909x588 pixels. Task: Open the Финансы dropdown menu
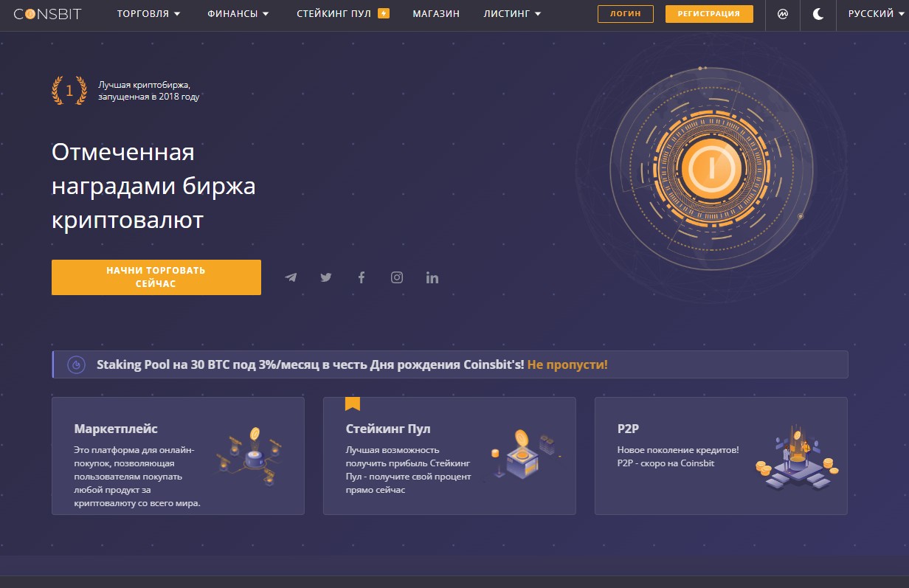(x=238, y=14)
